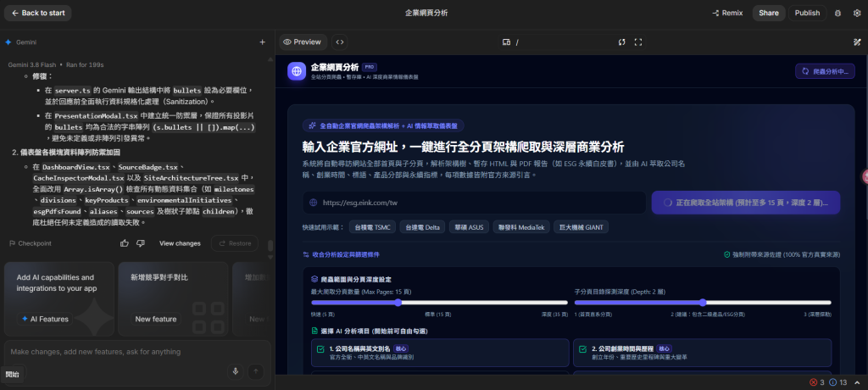The height and width of the screenshot is (390, 868).
Task: Select the 新增競爭對手對比 New feature card
Action: 173,299
